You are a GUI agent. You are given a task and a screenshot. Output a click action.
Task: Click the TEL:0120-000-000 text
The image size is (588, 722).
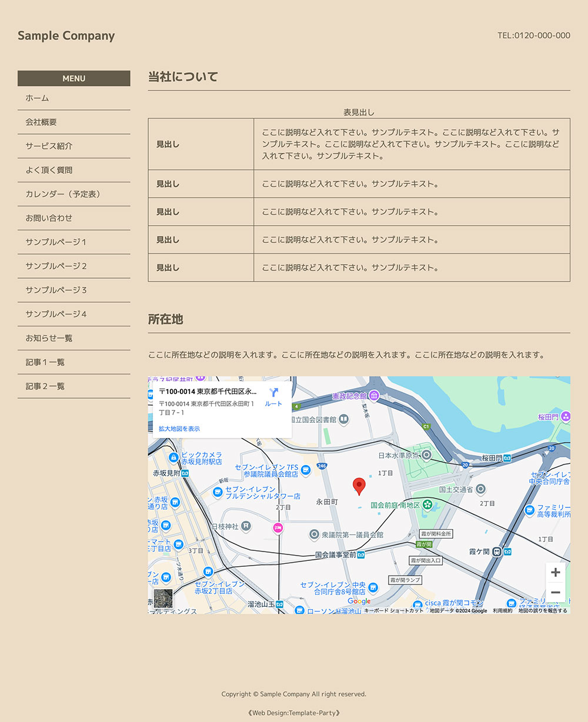534,35
